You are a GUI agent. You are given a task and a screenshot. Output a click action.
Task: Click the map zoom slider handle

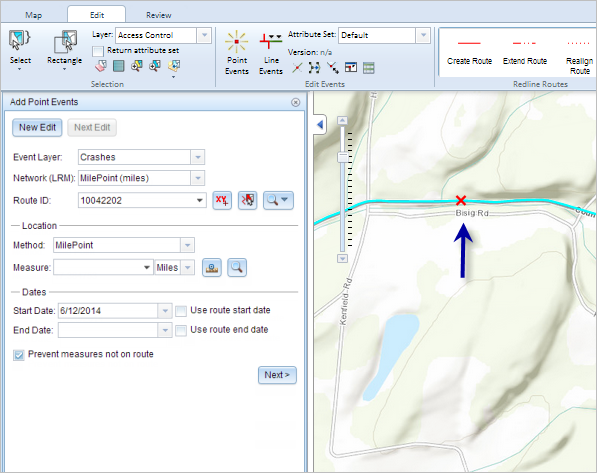coord(343,157)
